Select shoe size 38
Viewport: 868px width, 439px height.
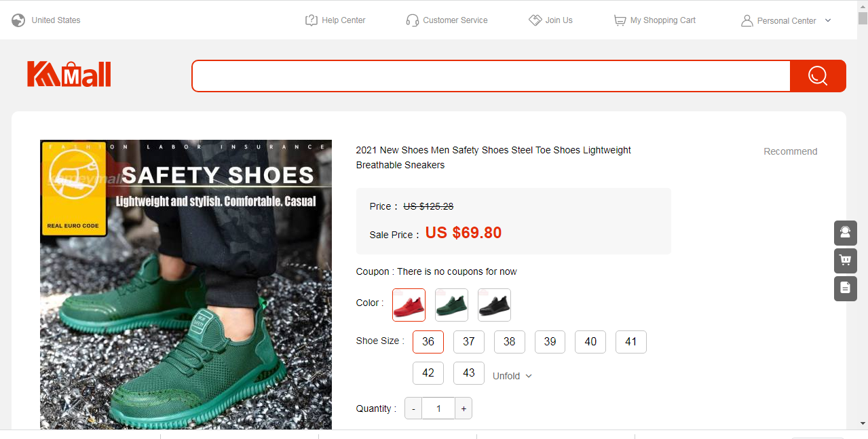(509, 342)
